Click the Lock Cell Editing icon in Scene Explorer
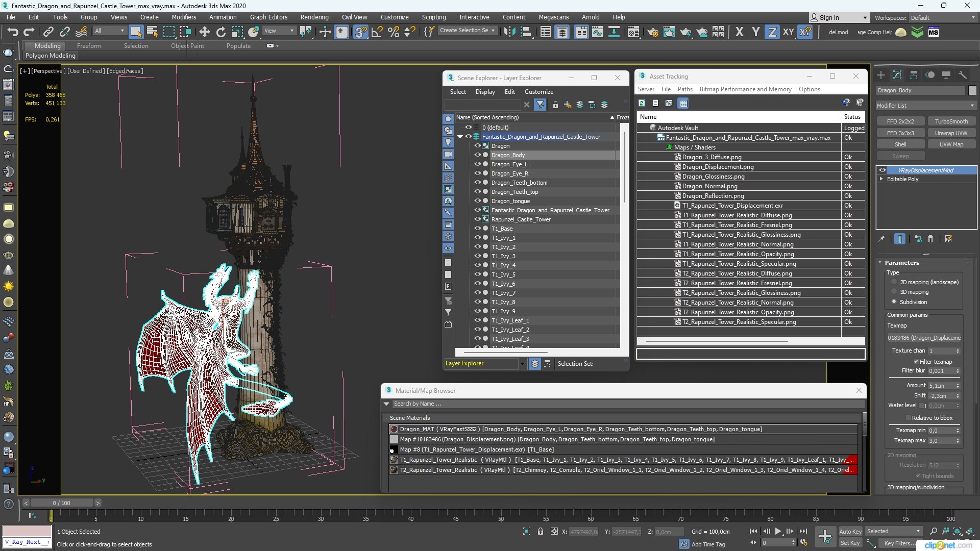Viewport: 980px width, 551px height. point(555,105)
